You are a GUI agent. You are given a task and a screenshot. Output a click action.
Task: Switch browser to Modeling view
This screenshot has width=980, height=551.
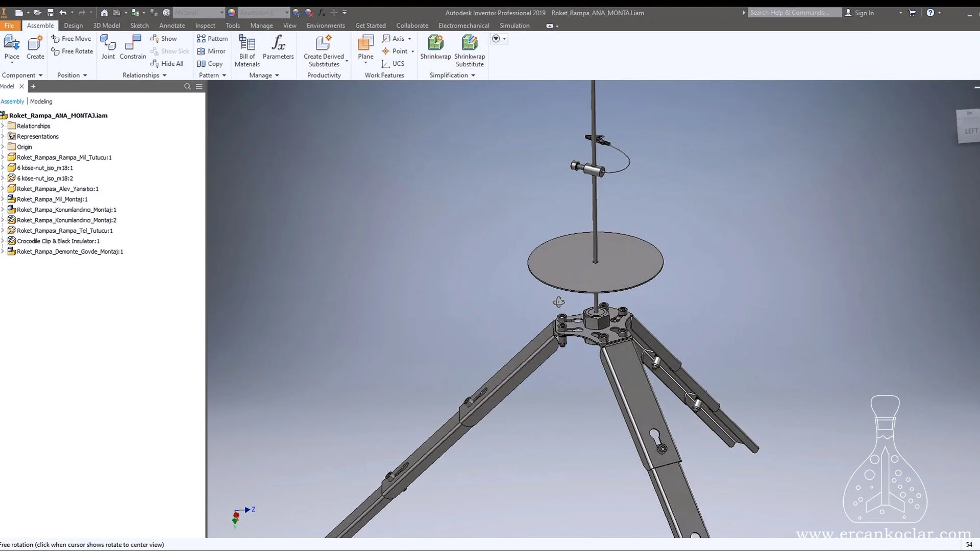tap(41, 102)
